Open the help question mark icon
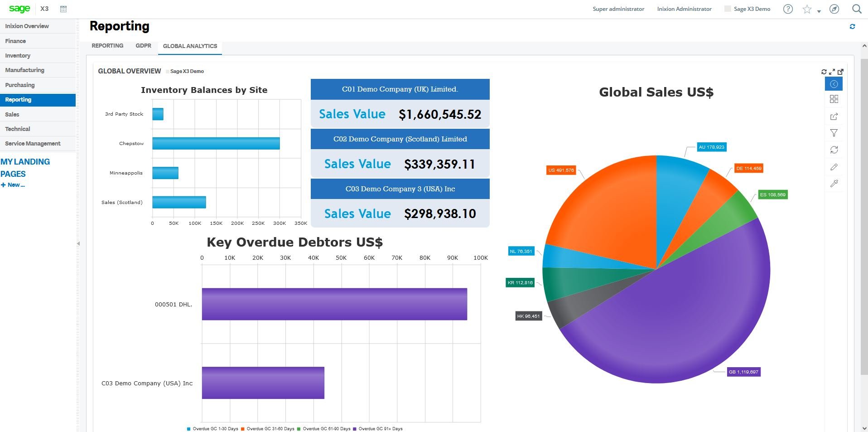This screenshot has width=868, height=432. (x=788, y=9)
